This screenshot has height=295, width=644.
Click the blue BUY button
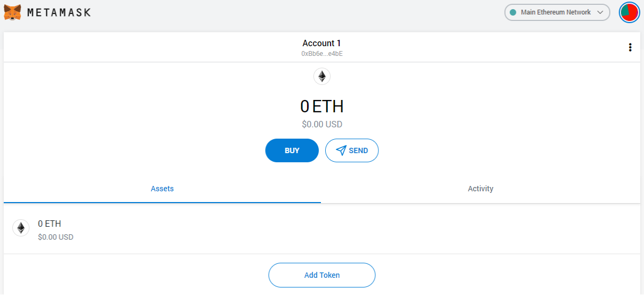(292, 150)
